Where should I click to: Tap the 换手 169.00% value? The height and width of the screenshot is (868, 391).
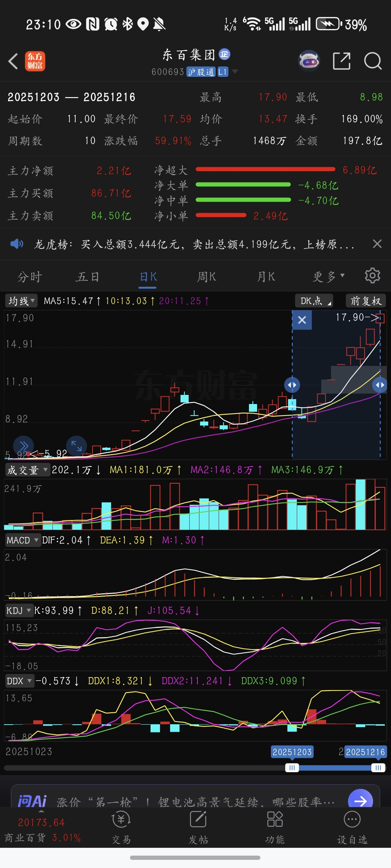pos(362,119)
